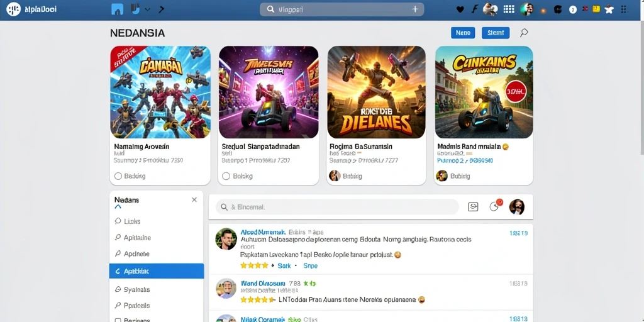Screen dimensions: 644x322
Task: Click the blue 'Stemt' button
Action: (496, 33)
